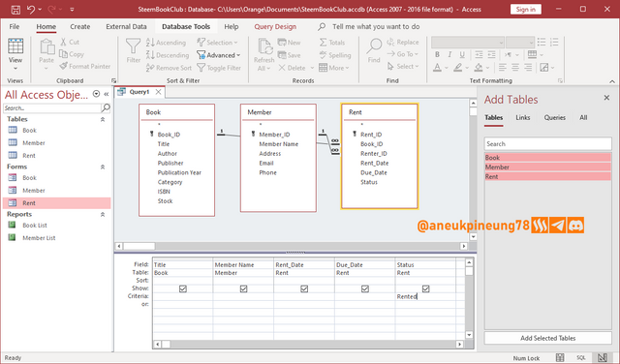The image size is (620, 364).
Task: Open the View datasheet icon
Action: (x=15, y=46)
